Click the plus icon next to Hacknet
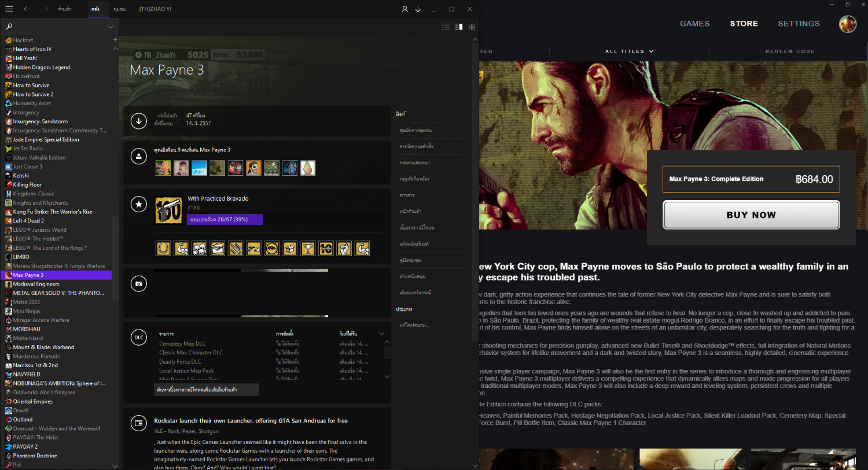 pos(115,40)
